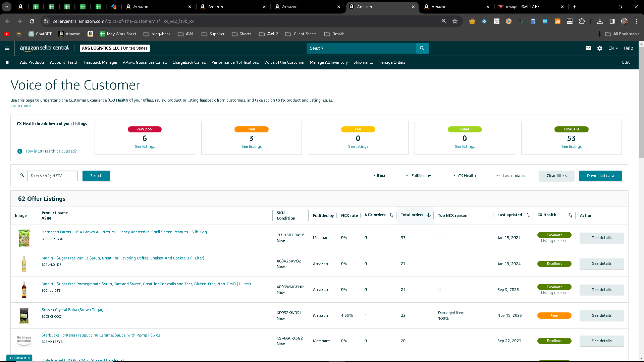Open the Learn more link

(20, 106)
